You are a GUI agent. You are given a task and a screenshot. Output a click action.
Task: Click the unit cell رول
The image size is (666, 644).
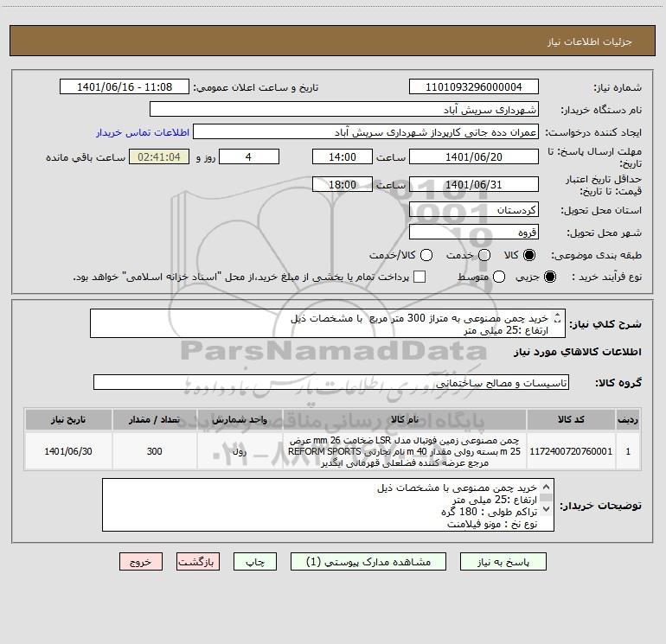click(x=240, y=451)
